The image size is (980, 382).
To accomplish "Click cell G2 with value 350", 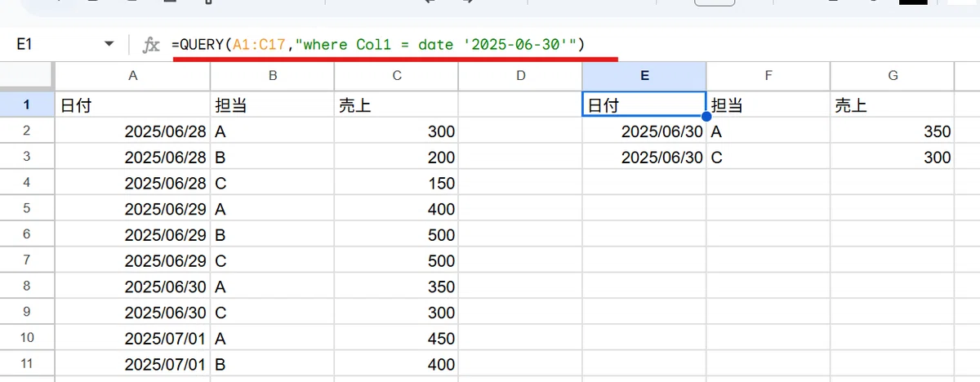I will 893,131.
